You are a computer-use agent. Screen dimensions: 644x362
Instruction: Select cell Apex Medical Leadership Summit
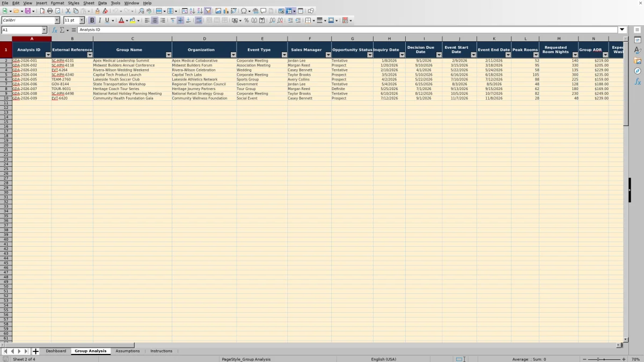coord(133,61)
